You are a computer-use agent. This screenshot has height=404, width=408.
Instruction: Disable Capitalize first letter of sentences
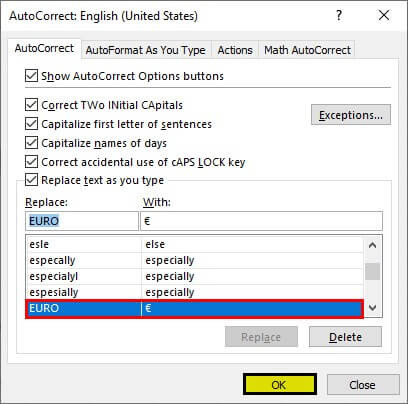31,124
